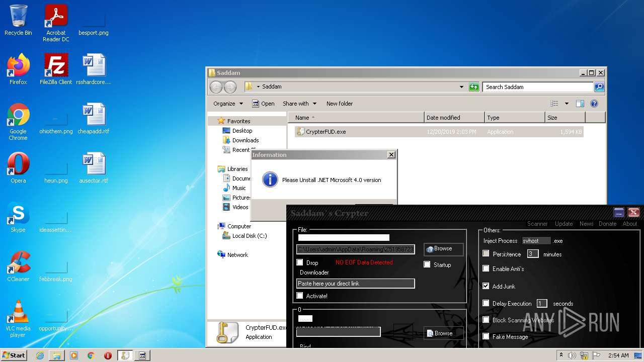Open the Update menu in Crypter
644x362 pixels.
(563, 224)
